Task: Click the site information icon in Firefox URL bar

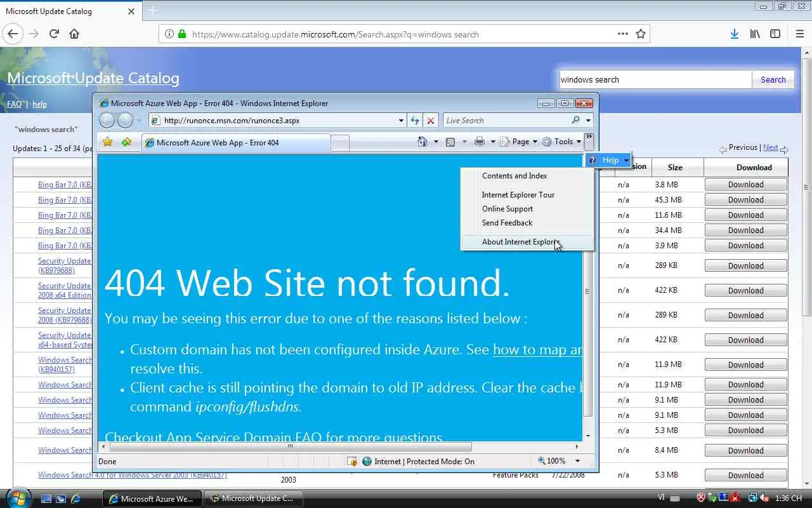Action: [169, 34]
